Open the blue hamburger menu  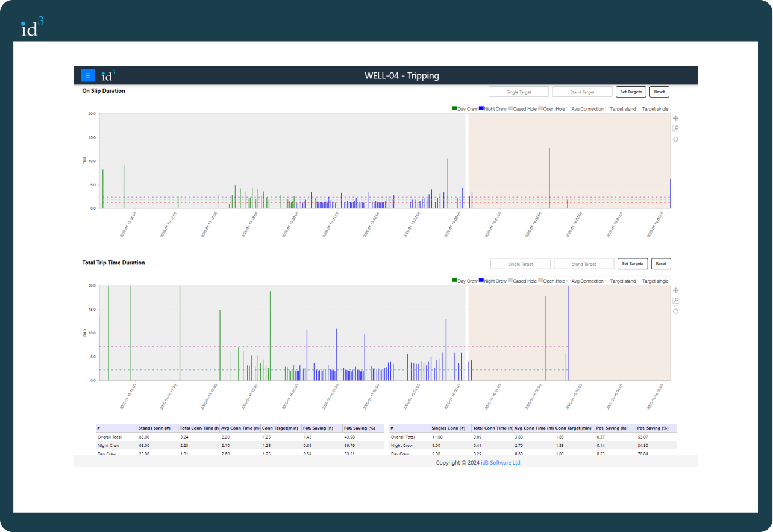(88, 75)
